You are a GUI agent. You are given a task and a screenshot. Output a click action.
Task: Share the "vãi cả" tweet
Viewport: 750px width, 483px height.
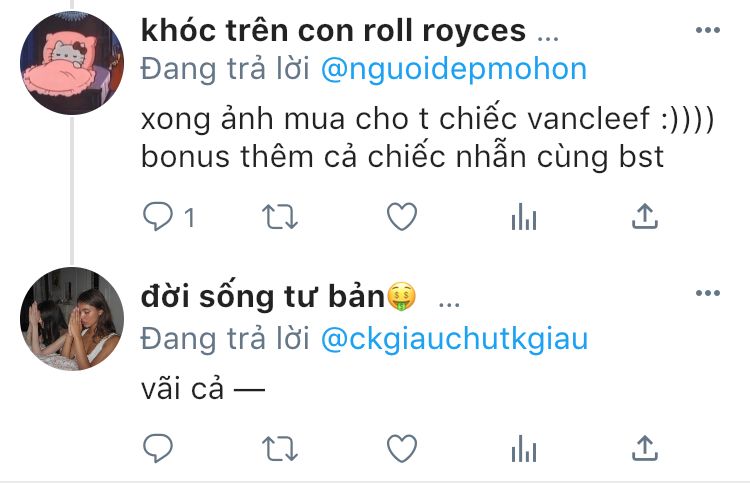(x=645, y=448)
